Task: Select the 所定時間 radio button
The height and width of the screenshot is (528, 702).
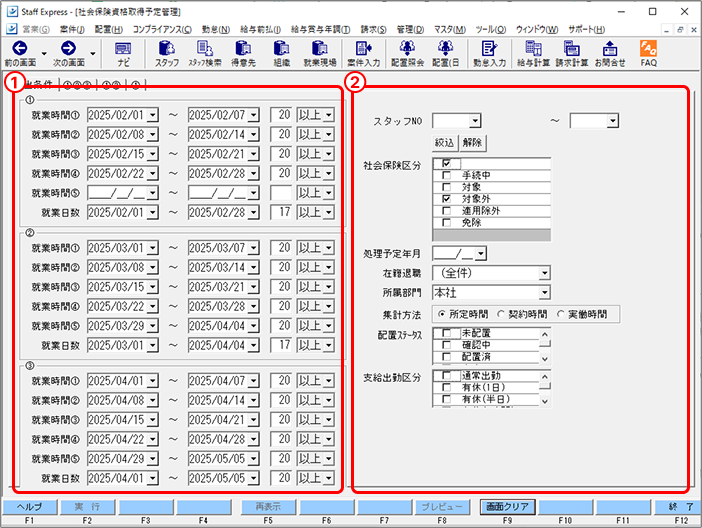Action: [441, 314]
